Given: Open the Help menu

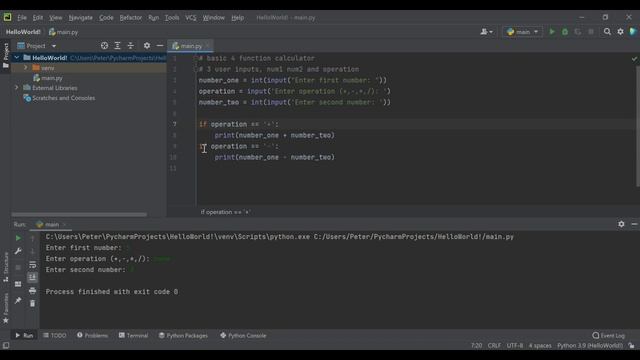Looking at the screenshot, I should pos(238,18).
